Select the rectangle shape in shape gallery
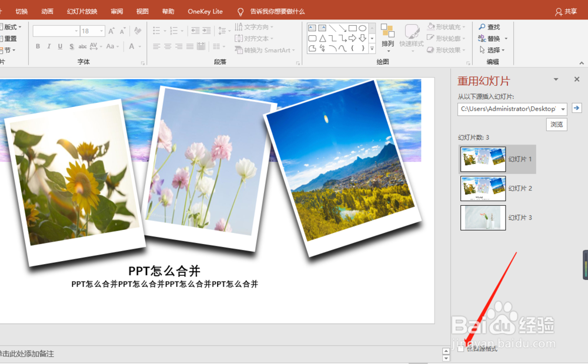 352,28
